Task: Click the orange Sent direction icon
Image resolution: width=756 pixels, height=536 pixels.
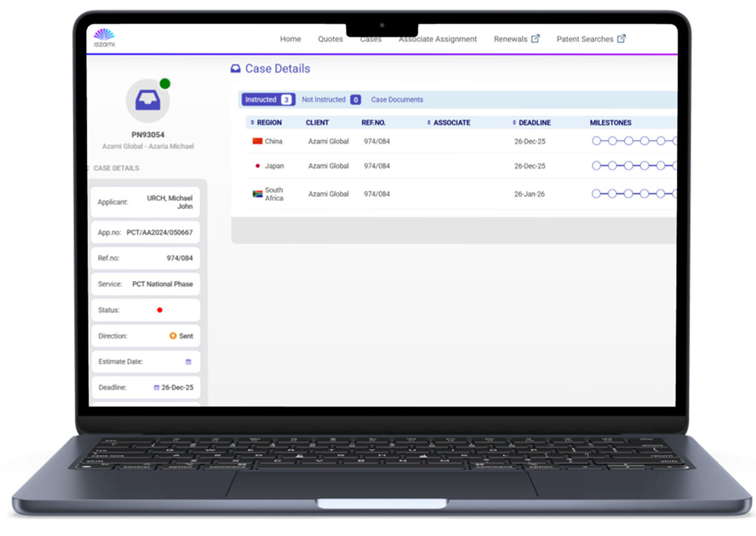Action: pos(173,336)
